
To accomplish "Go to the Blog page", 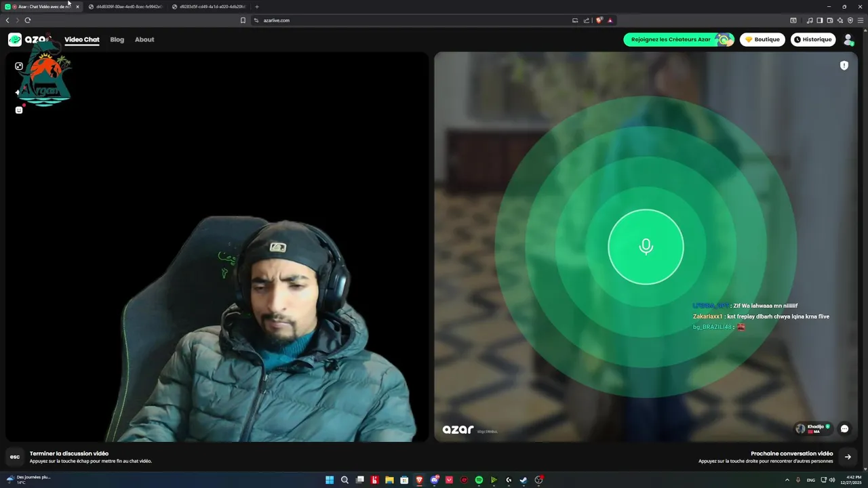I will click(x=117, y=39).
